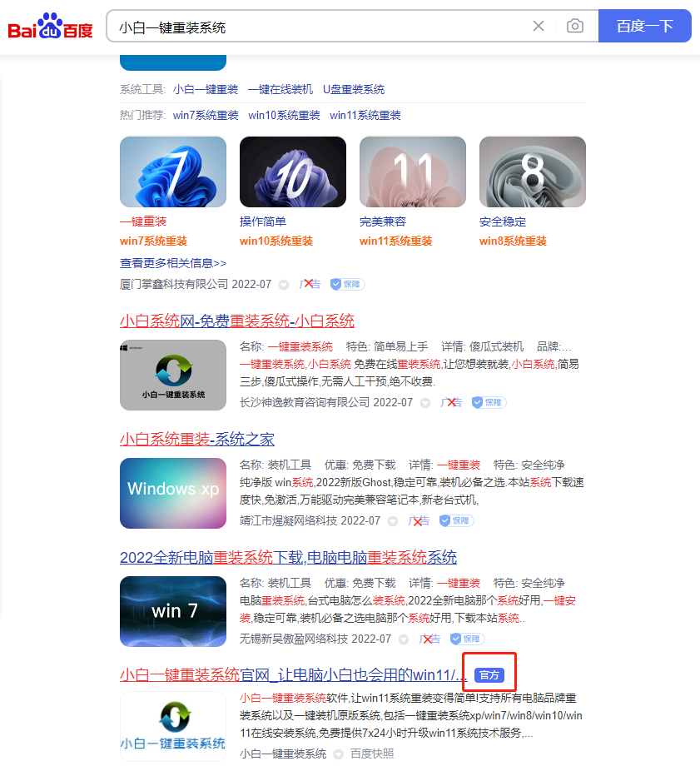Click the win11系统重装 caption under image 11

point(395,241)
